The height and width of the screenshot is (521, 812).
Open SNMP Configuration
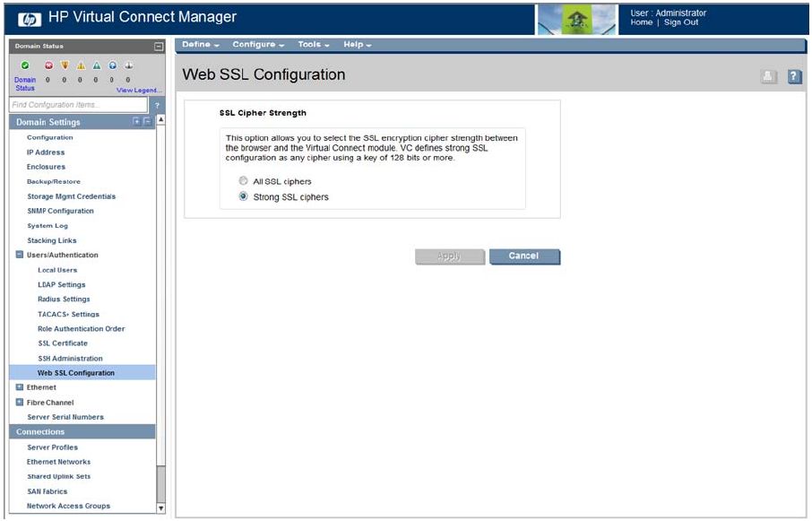point(61,211)
